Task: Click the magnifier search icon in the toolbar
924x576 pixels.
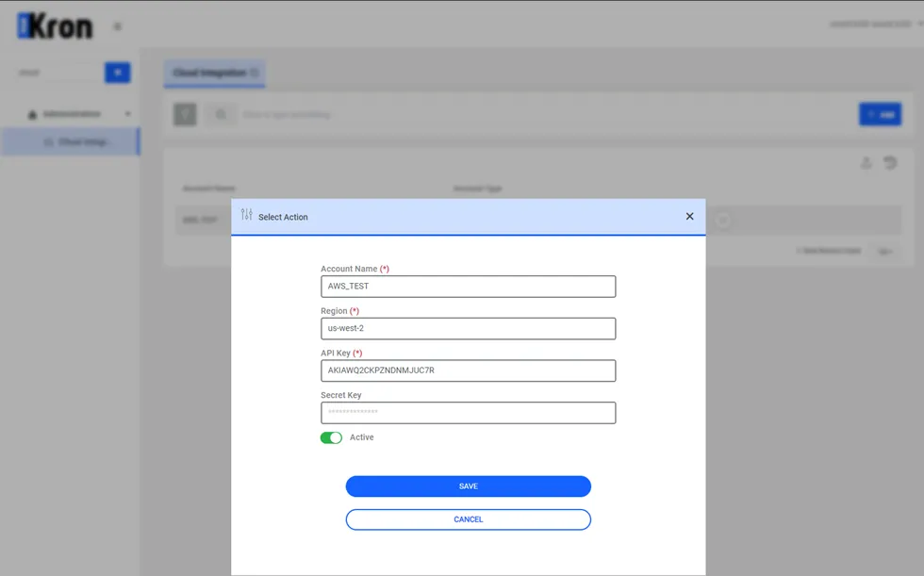Action: tap(221, 114)
